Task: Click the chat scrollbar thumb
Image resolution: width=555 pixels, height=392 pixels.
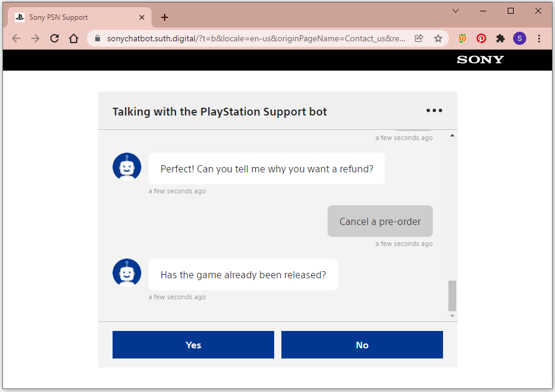Action: click(x=452, y=296)
